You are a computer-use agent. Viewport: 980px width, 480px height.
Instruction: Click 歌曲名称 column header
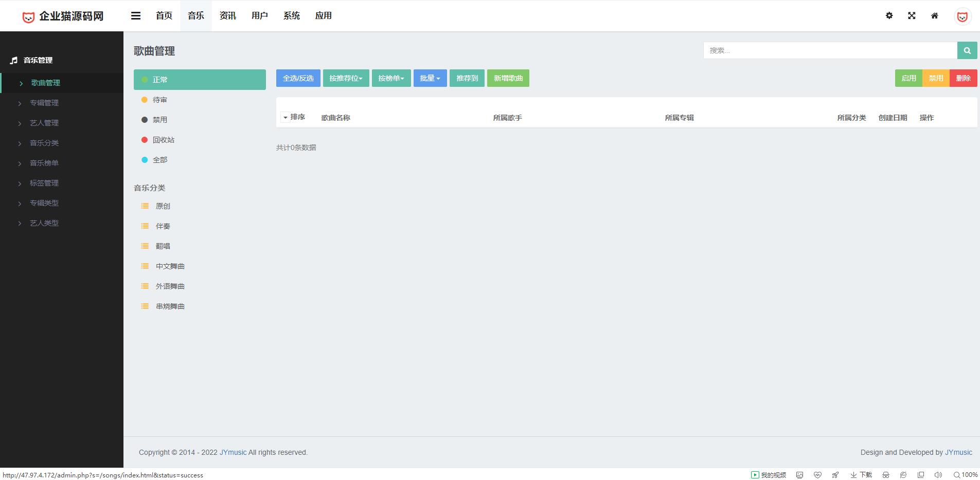tap(336, 118)
